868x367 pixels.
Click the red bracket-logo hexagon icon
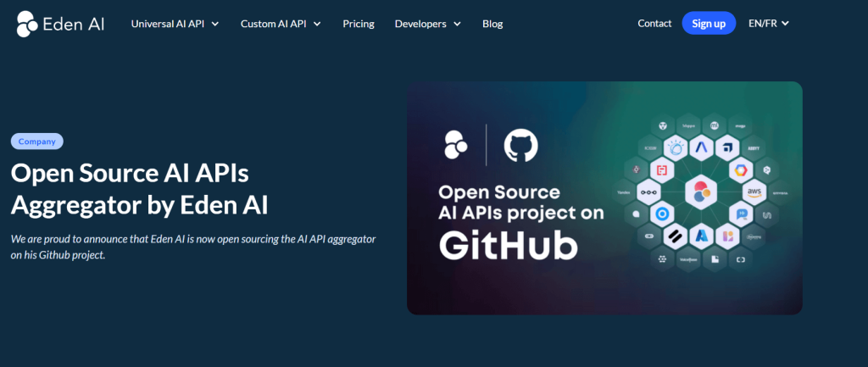662,170
